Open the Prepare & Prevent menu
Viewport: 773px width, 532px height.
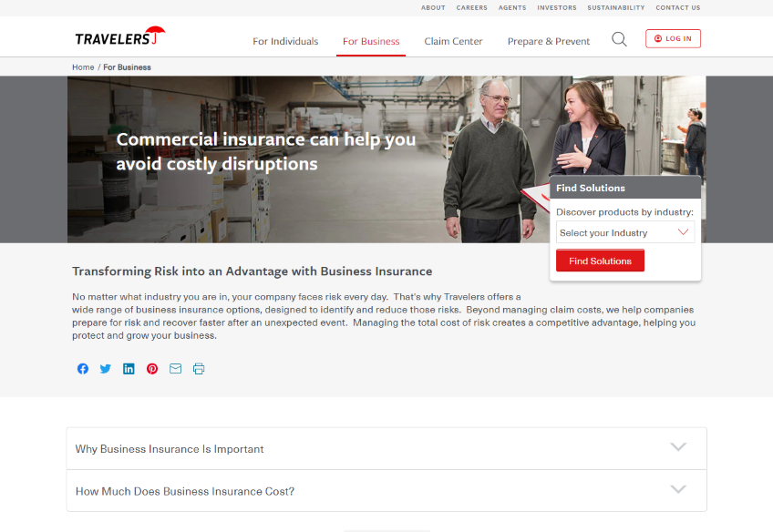(549, 41)
